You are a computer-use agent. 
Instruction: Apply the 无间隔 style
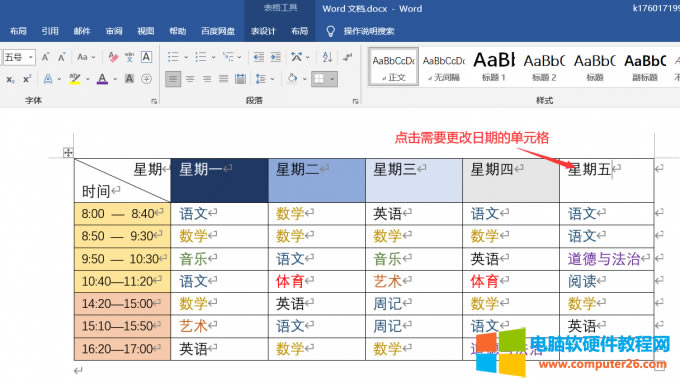[x=444, y=66]
